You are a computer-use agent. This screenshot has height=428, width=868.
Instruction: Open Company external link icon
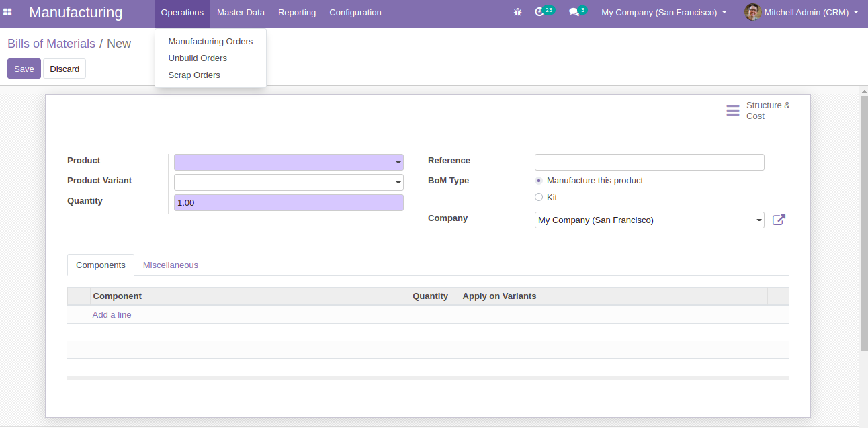click(779, 220)
